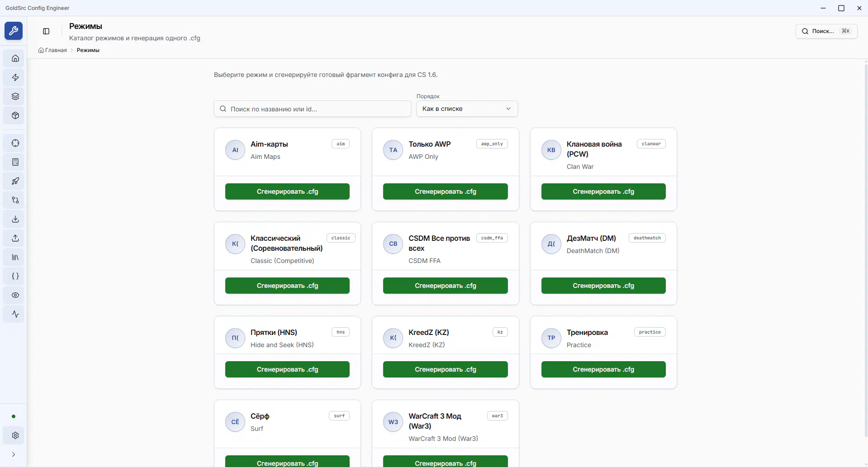This screenshot has width=868, height=468.
Task: Open the stacked layers sidebar icon
Action: coord(15,96)
